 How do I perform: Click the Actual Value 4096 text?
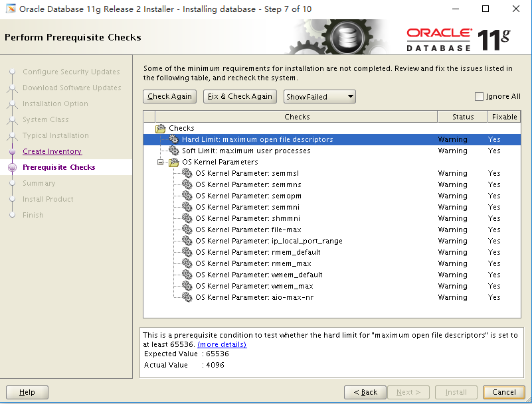click(184, 365)
